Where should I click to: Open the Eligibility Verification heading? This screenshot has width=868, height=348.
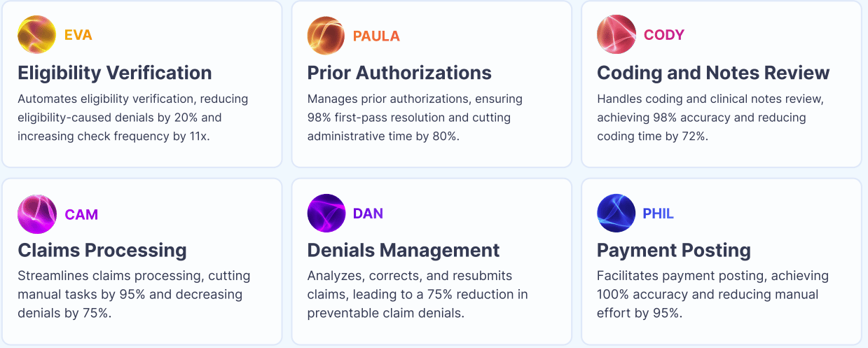[115, 73]
